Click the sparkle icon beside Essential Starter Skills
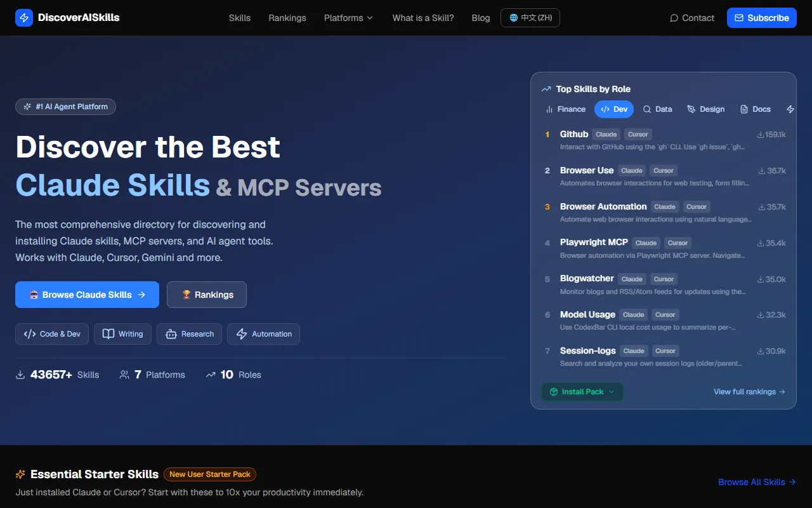The height and width of the screenshot is (508, 812). [21, 474]
